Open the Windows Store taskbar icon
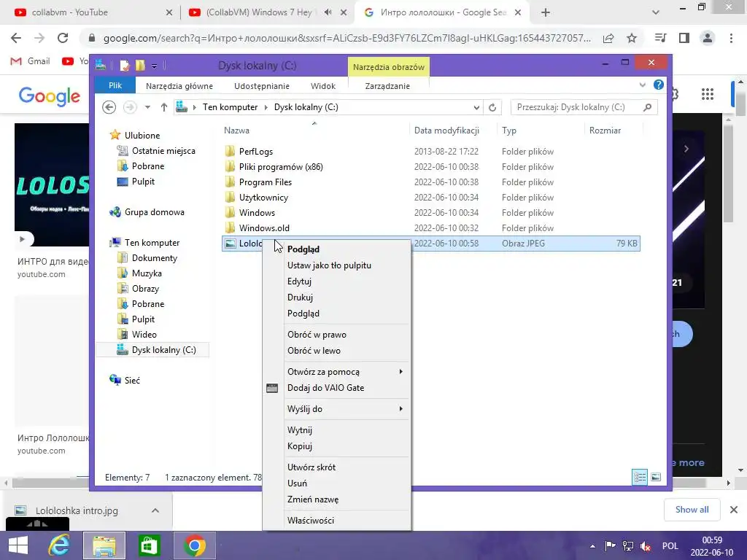 (149, 545)
